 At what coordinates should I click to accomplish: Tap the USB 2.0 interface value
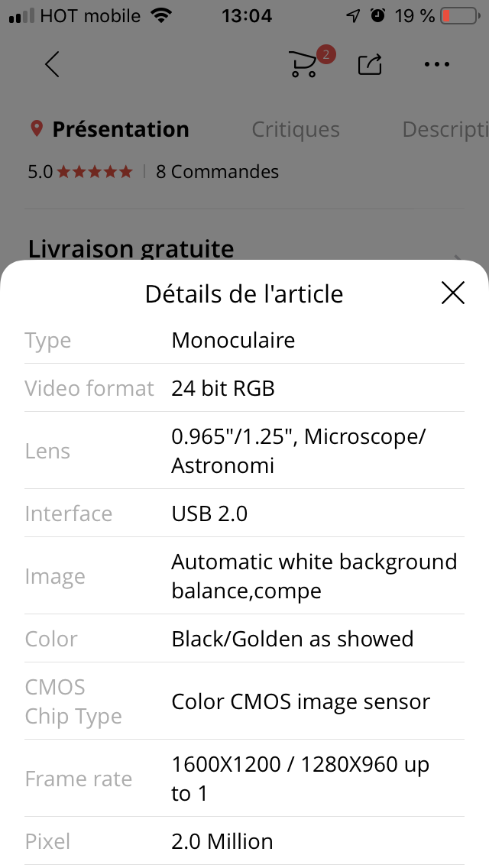[x=209, y=513]
